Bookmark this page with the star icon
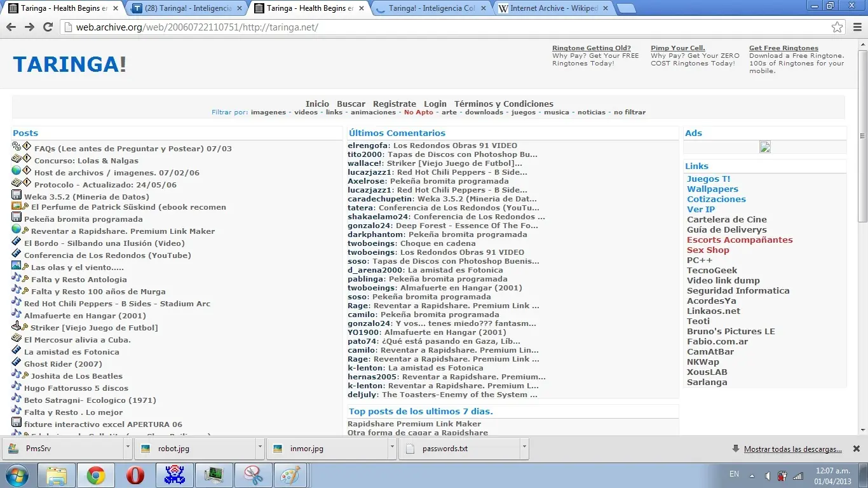Viewport: 868px width, 488px height. [837, 27]
